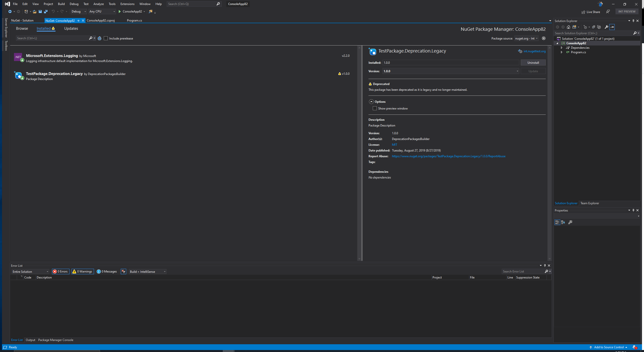Select the Navigate Backward arrow icon
Image resolution: width=644 pixels, height=352 pixels.
(x=10, y=11)
